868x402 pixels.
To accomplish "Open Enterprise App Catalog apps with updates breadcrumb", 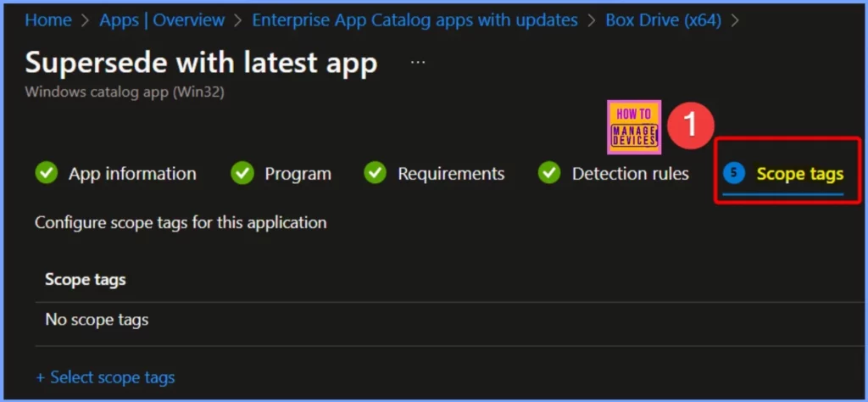I will [x=415, y=20].
